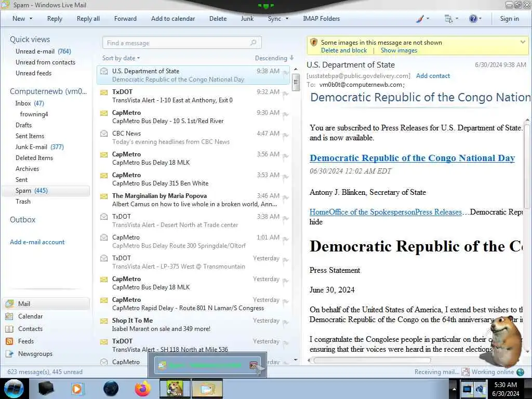Click the Add contact link
The width and height of the screenshot is (532, 399).
point(433,76)
